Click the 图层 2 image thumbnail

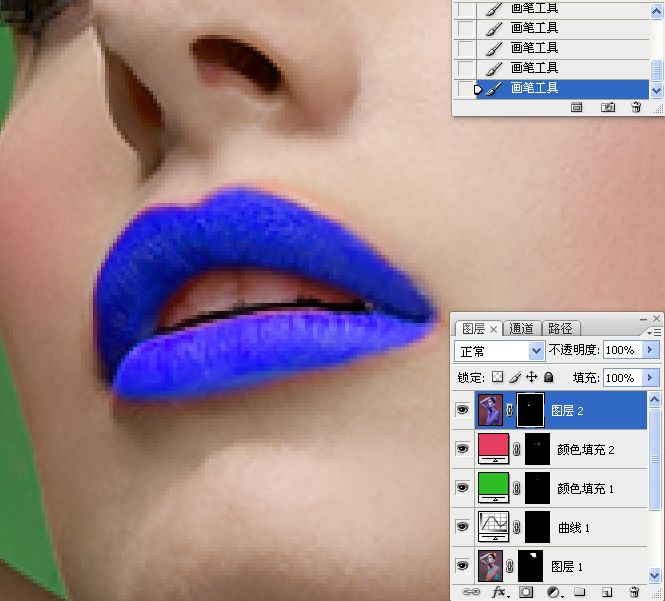point(490,410)
